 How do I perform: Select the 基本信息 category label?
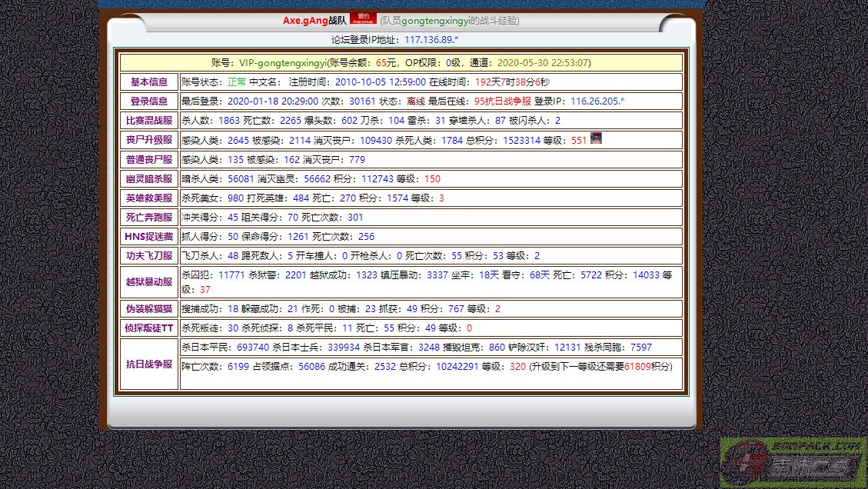tap(149, 82)
